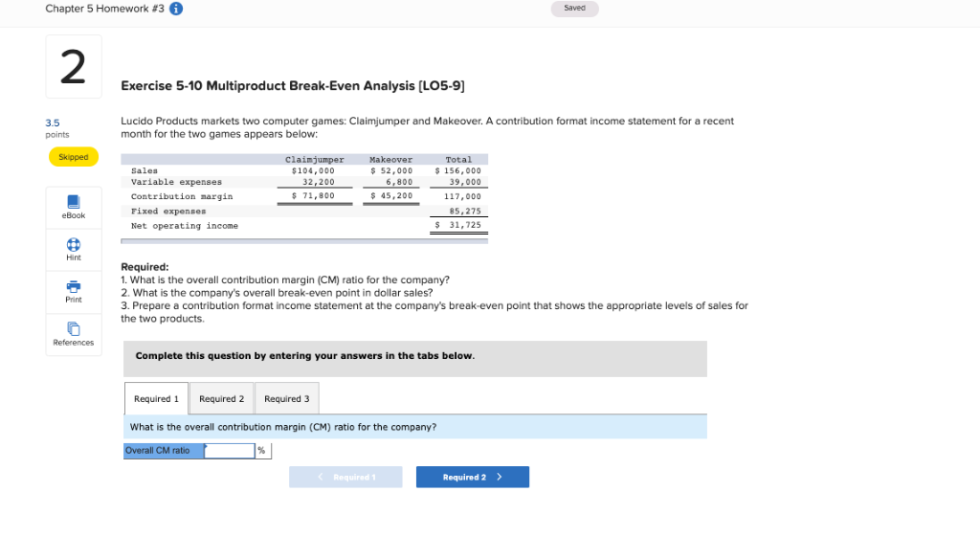Click the Makeover column header
Viewport: 980px width, 559px height.
tap(390, 160)
